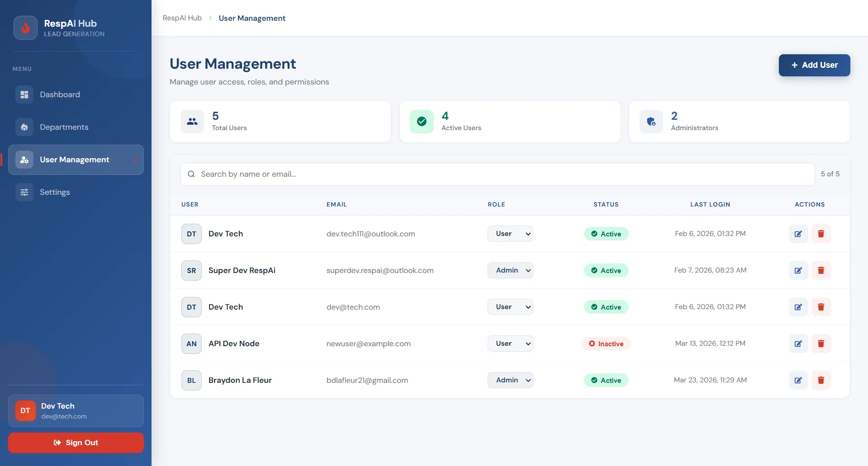This screenshot has width=868, height=466.
Task: Delete user with email dev@tech.com
Action: coord(821,307)
